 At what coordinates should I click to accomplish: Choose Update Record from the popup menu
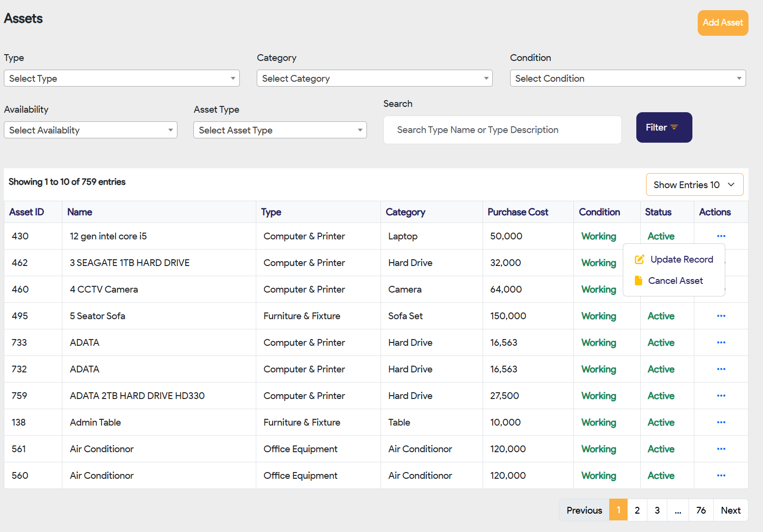(x=681, y=260)
